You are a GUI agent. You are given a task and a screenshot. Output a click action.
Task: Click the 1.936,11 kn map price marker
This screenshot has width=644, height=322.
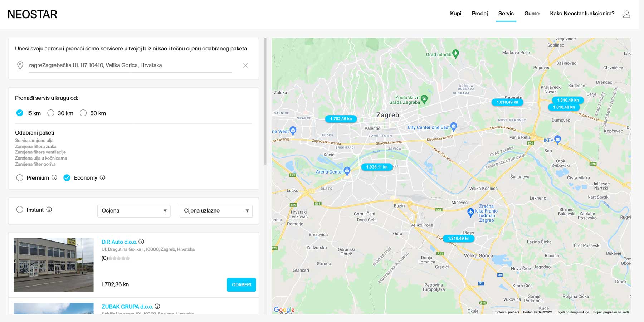(377, 167)
